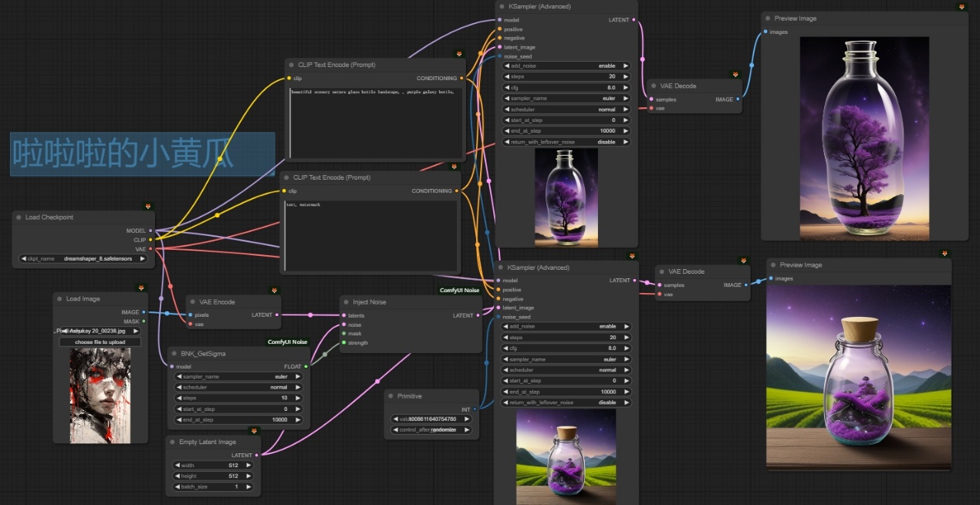
Task: Toggle return_with_leftover_noise in the bottom KSampler node
Action: coord(566,402)
